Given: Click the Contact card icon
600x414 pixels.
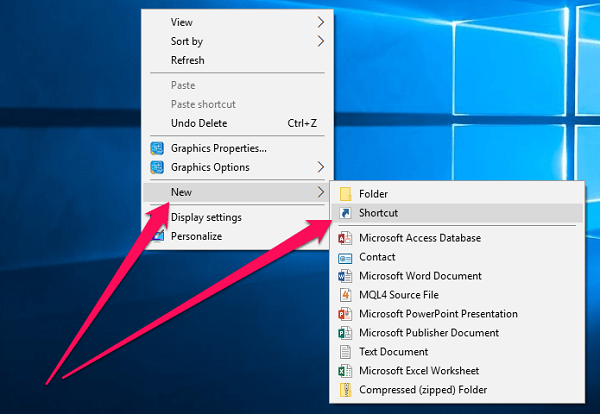Looking at the screenshot, I should coord(345,257).
